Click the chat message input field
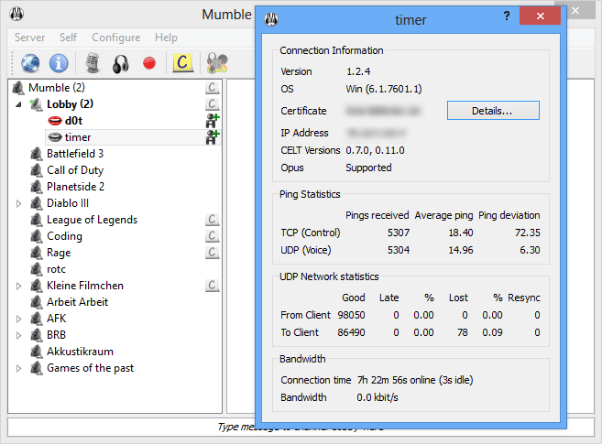Viewport: 602px width, 445px height. coord(301,427)
